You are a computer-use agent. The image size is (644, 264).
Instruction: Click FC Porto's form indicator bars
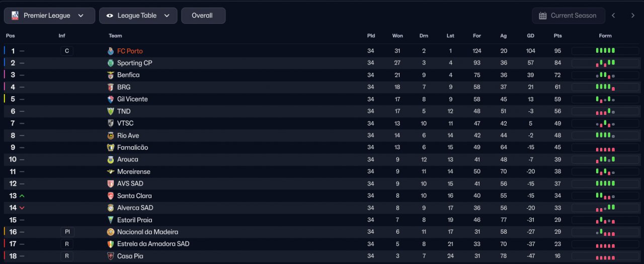605,51
